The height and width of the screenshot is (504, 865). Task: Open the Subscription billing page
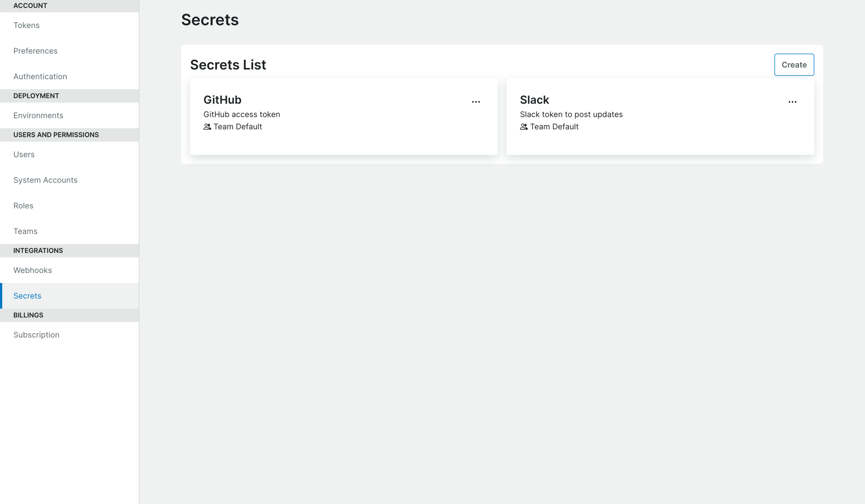(x=36, y=334)
